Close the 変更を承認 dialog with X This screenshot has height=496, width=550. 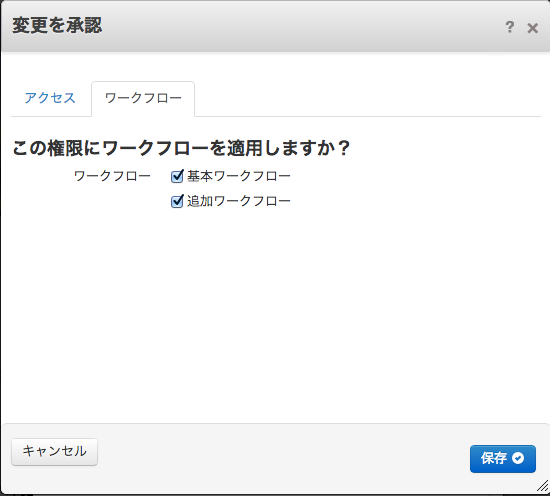(532, 28)
